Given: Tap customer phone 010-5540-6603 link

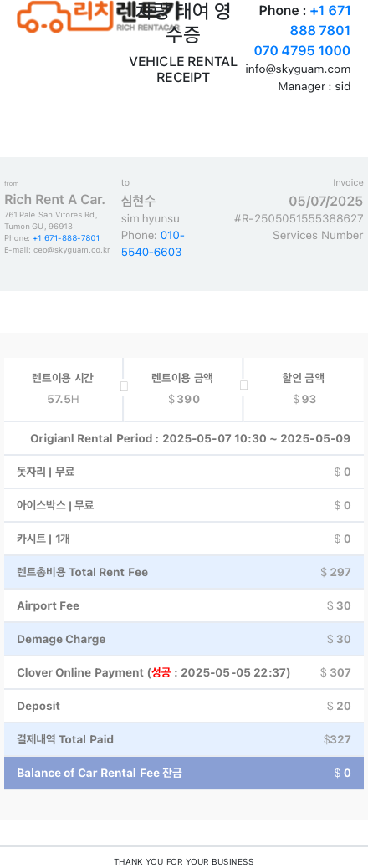Looking at the screenshot, I should (x=153, y=243).
